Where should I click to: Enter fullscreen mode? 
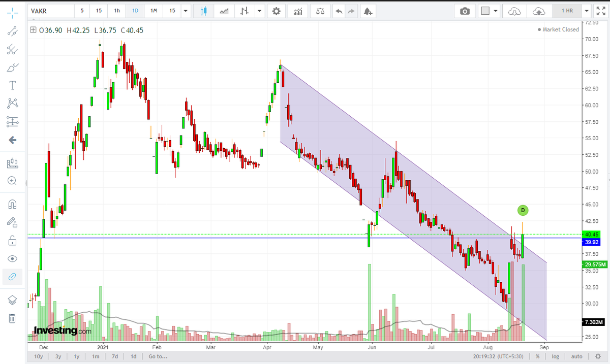coord(600,11)
